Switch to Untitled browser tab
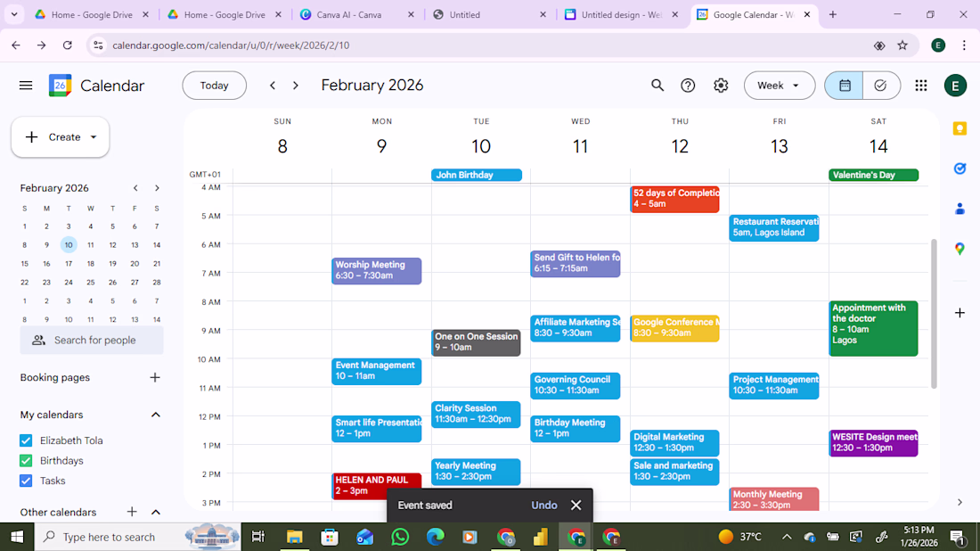This screenshot has height=551, width=980. click(x=489, y=14)
